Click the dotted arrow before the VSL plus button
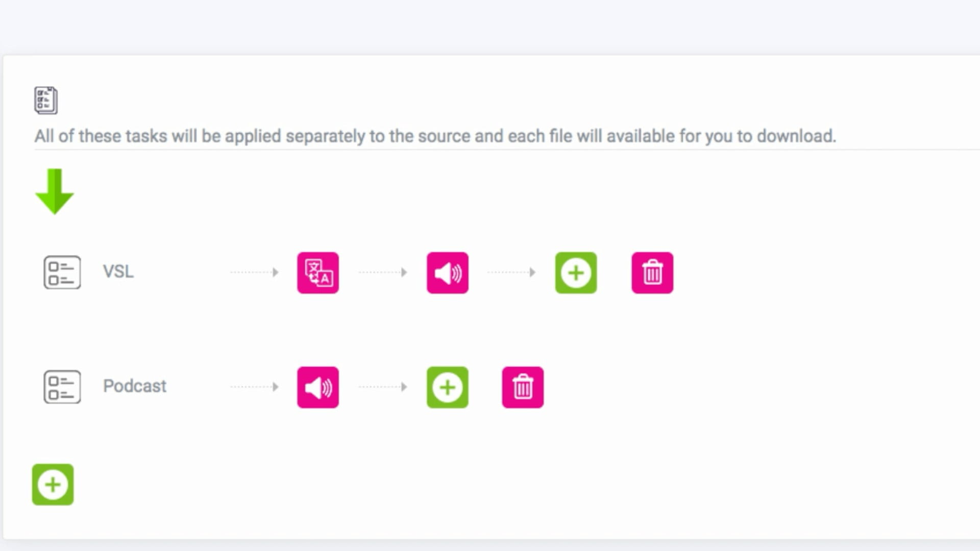The width and height of the screenshot is (980, 551). (512, 272)
